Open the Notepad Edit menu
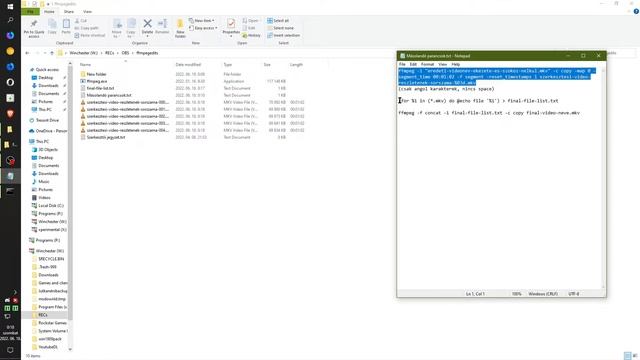 pyautogui.click(x=413, y=64)
